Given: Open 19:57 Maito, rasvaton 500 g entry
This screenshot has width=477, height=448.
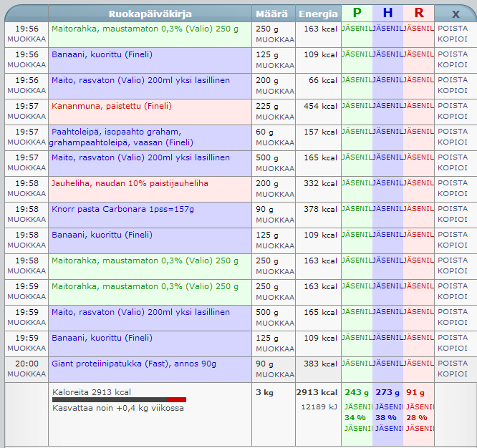Looking at the screenshot, I should coord(140,157).
